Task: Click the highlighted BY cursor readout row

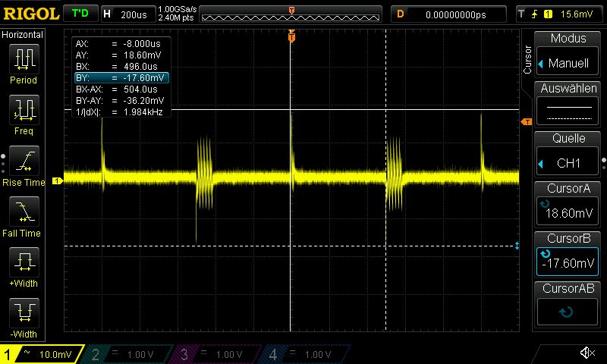Action: (x=121, y=78)
